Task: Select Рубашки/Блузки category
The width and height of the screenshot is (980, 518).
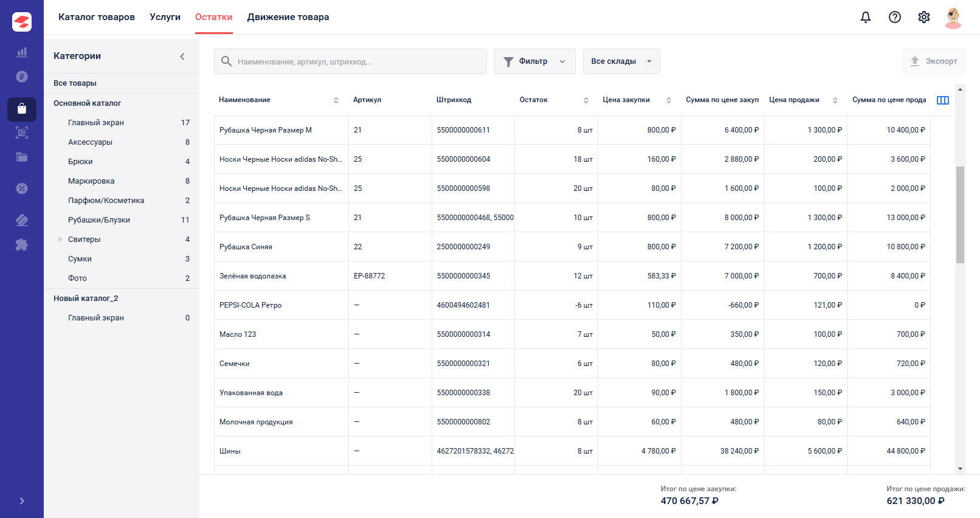Action: 99,220
